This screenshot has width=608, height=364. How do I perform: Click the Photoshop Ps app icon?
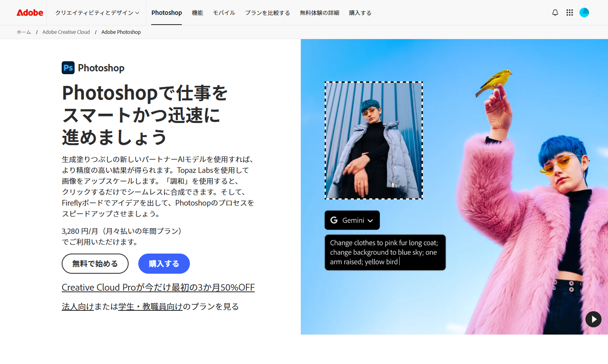[x=68, y=68]
